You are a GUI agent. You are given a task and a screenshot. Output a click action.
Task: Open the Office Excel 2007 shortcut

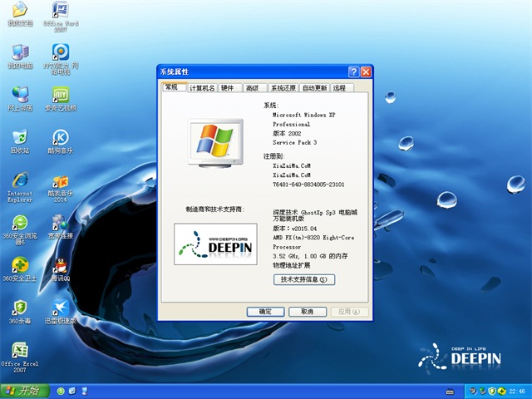pos(19,351)
